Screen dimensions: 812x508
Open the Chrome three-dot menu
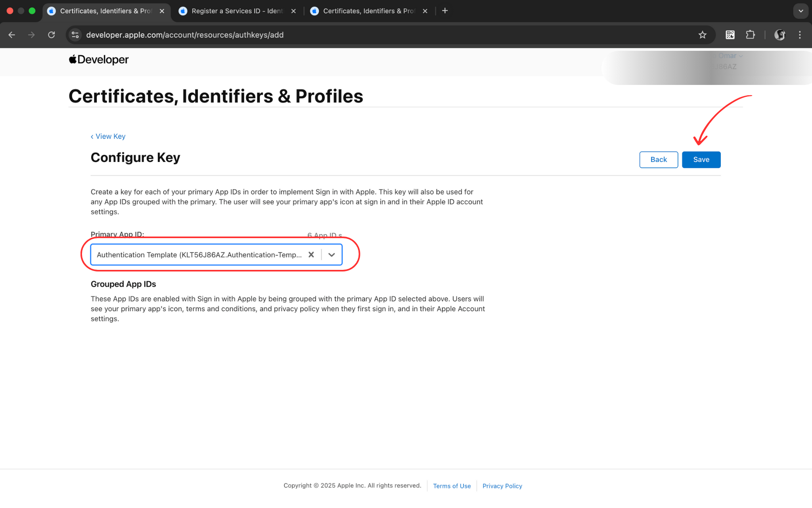[799, 35]
